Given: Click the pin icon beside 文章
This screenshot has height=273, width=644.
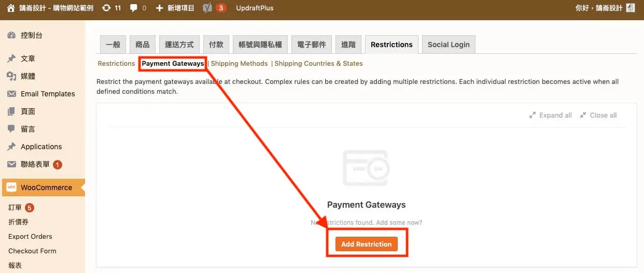Looking at the screenshot, I should coord(11,59).
